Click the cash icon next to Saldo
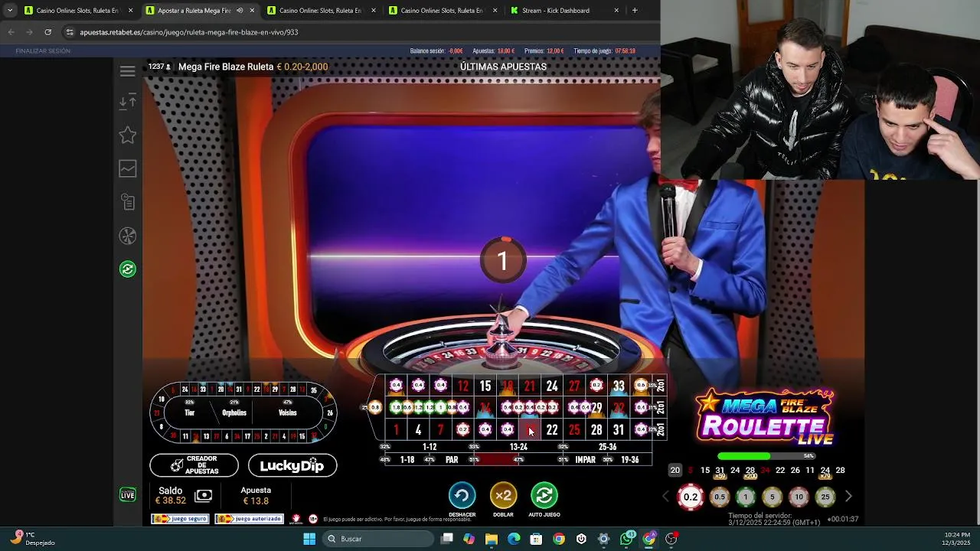980x551 pixels. pyautogui.click(x=203, y=496)
